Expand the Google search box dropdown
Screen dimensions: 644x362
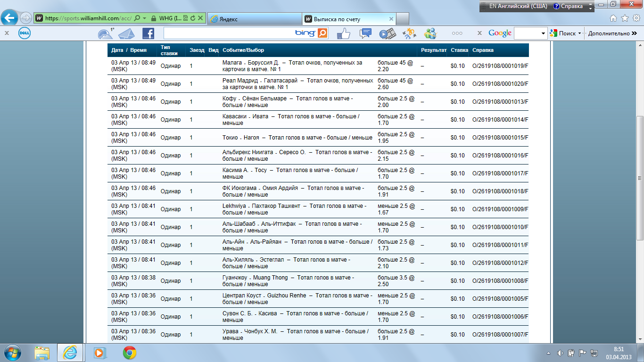point(544,33)
